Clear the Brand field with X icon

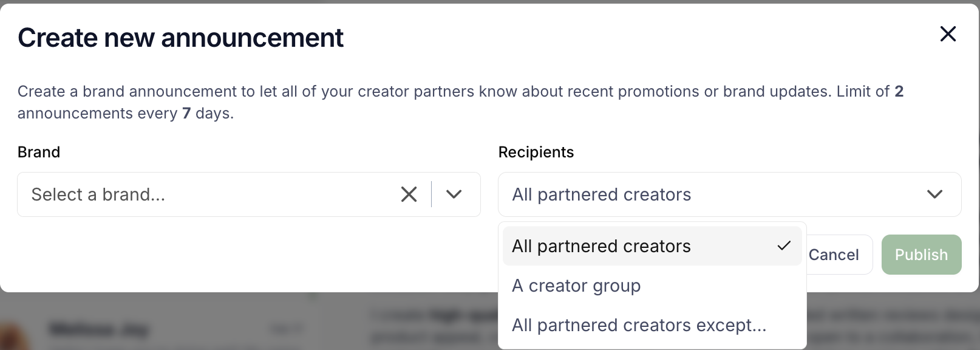click(x=409, y=194)
